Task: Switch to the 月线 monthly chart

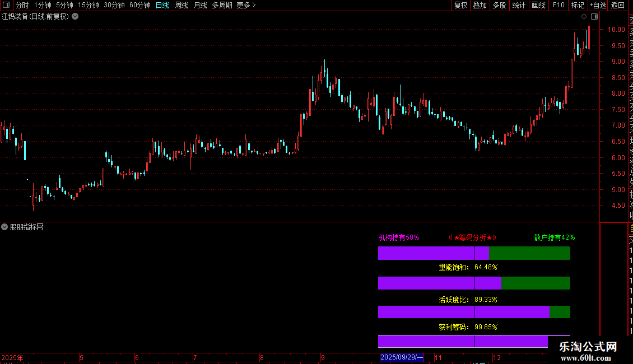Action: tap(200, 5)
